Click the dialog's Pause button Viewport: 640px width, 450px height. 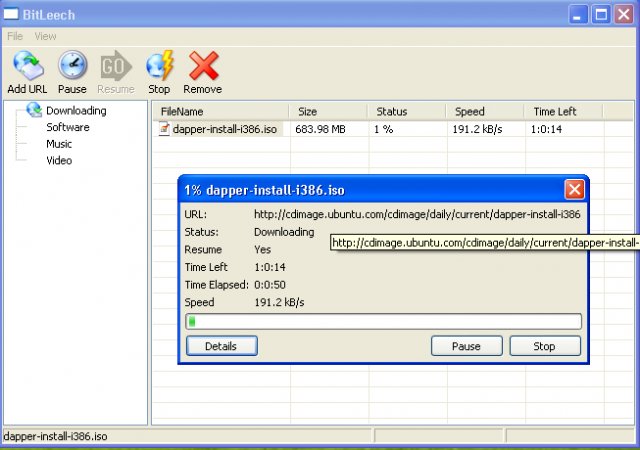click(467, 346)
